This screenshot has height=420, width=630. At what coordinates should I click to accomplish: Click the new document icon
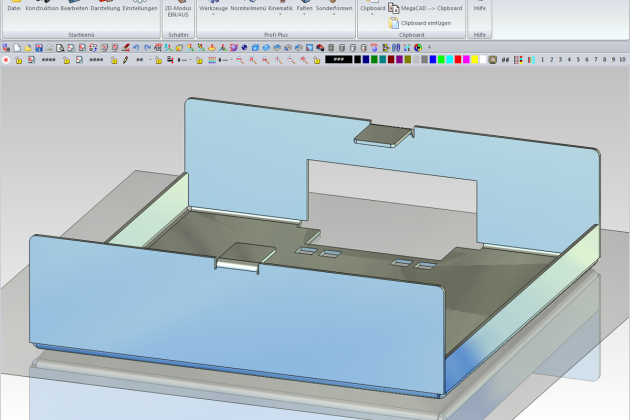pyautogui.click(x=16, y=47)
